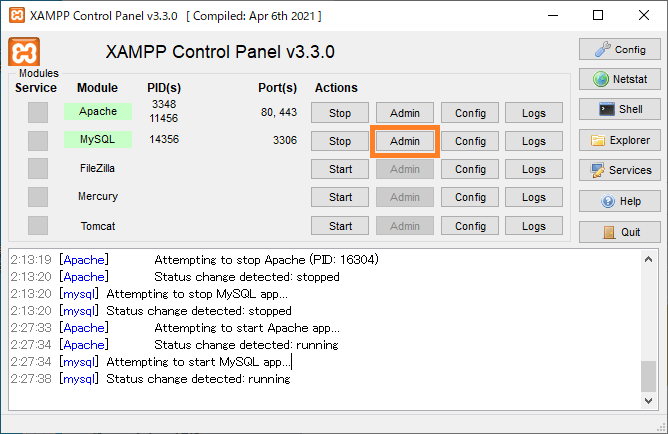This screenshot has height=434, width=668.
Task: Open the Explorer folder button
Action: pyautogui.click(x=619, y=140)
